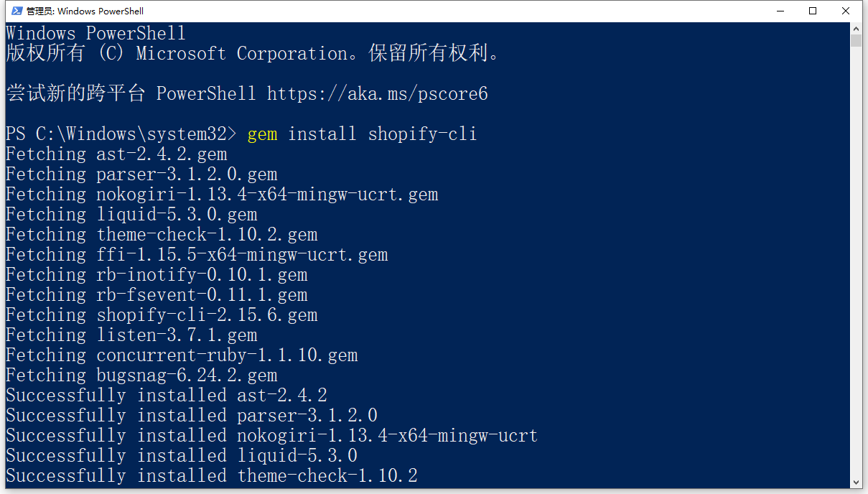Click the "Microsoft Corporation" copyright line
868x494 pixels.
coord(252,54)
